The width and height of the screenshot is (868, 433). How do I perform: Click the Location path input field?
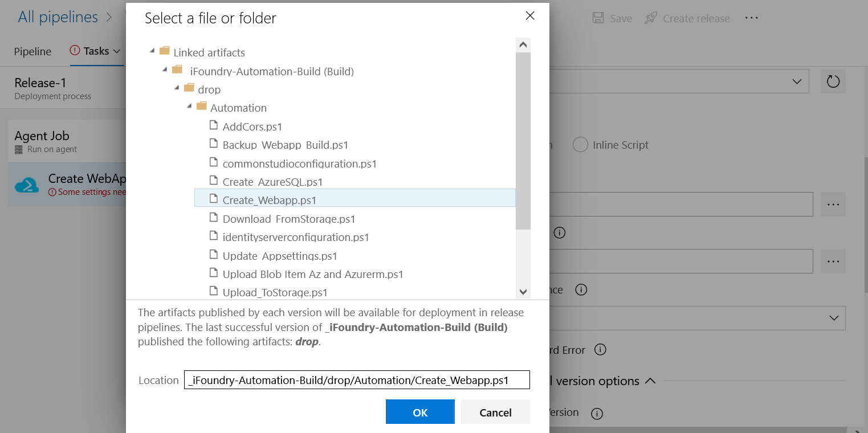(357, 380)
